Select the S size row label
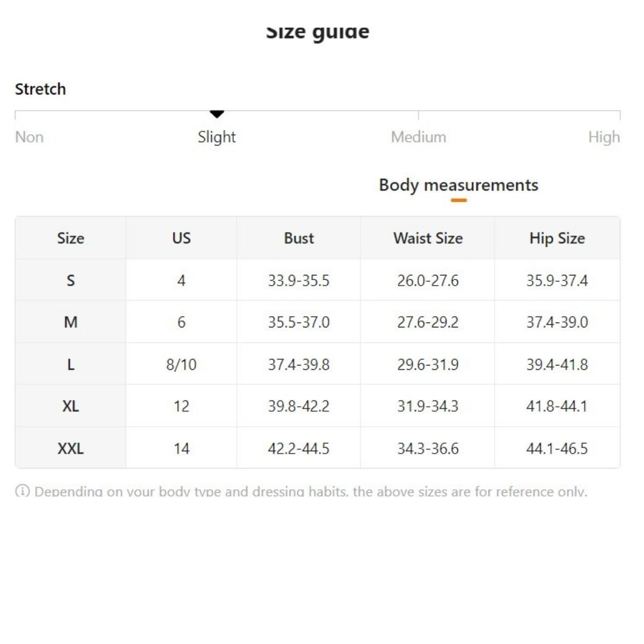Screen dimensions: 644x644 pyautogui.click(x=71, y=280)
